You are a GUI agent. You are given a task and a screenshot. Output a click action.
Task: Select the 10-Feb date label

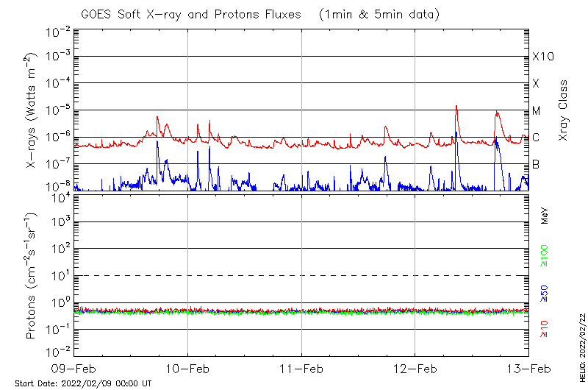[187, 369]
